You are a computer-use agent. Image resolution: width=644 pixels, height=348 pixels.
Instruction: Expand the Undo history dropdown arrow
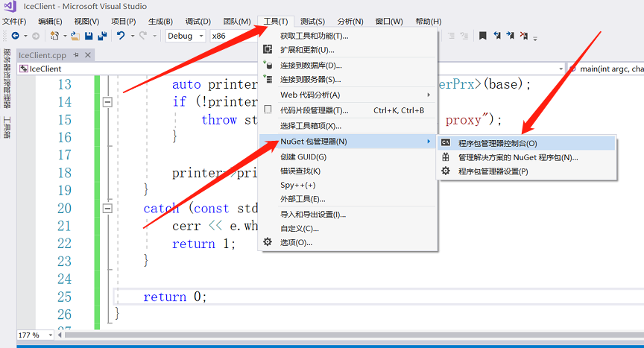pyautogui.click(x=133, y=36)
